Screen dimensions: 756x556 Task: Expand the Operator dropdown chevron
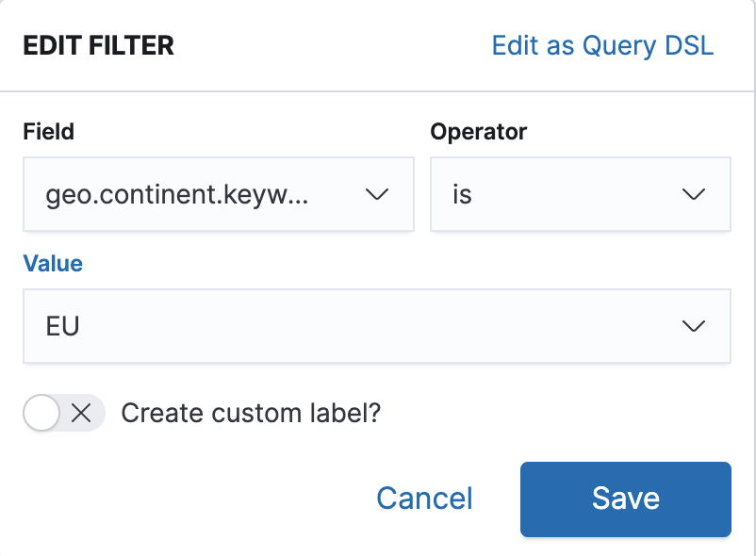694,194
